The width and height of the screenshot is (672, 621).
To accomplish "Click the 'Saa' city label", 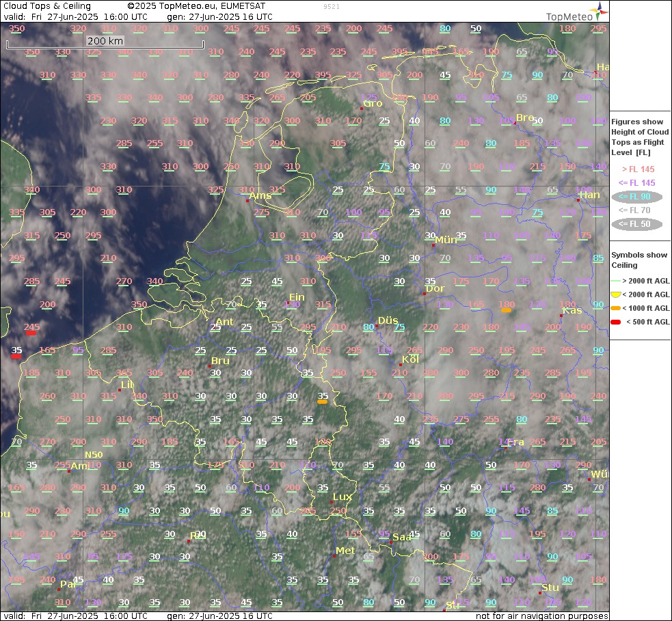I will point(402,537).
